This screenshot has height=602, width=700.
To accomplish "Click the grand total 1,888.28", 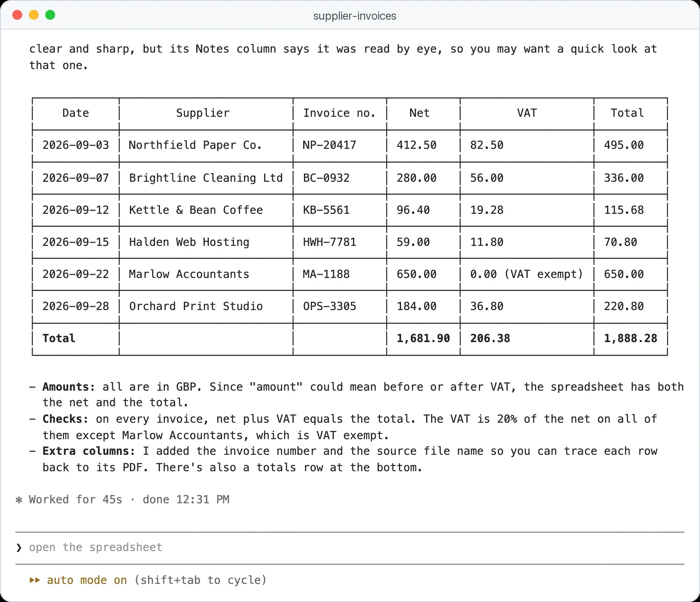I will point(630,338).
